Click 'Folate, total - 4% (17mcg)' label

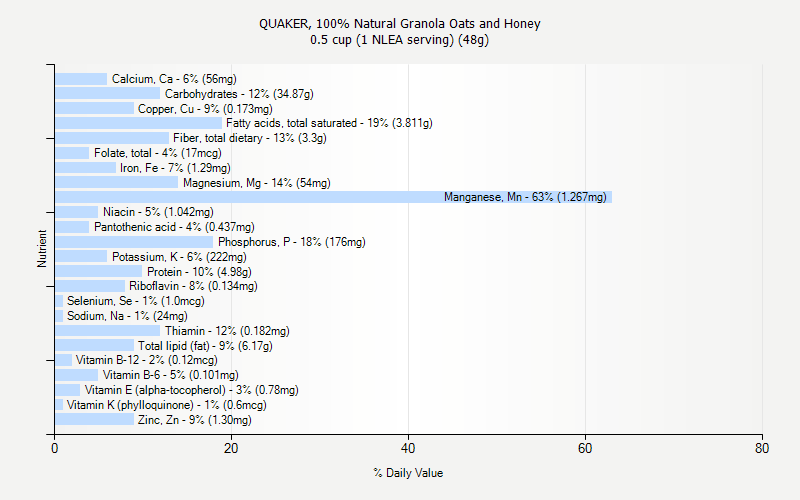[x=158, y=153]
